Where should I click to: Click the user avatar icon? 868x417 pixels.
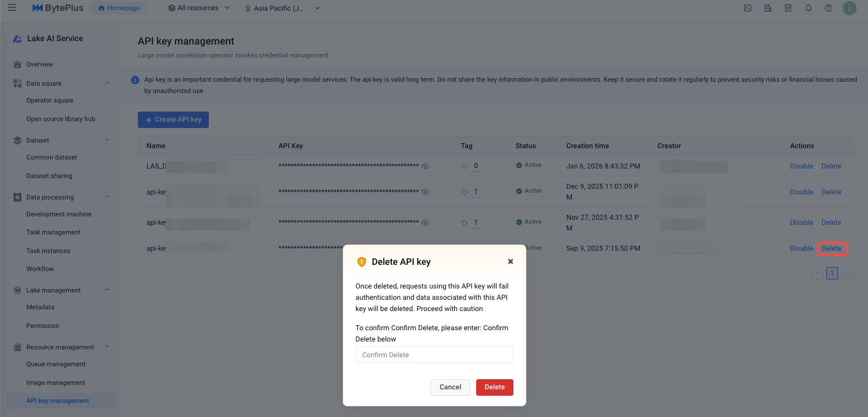[849, 8]
